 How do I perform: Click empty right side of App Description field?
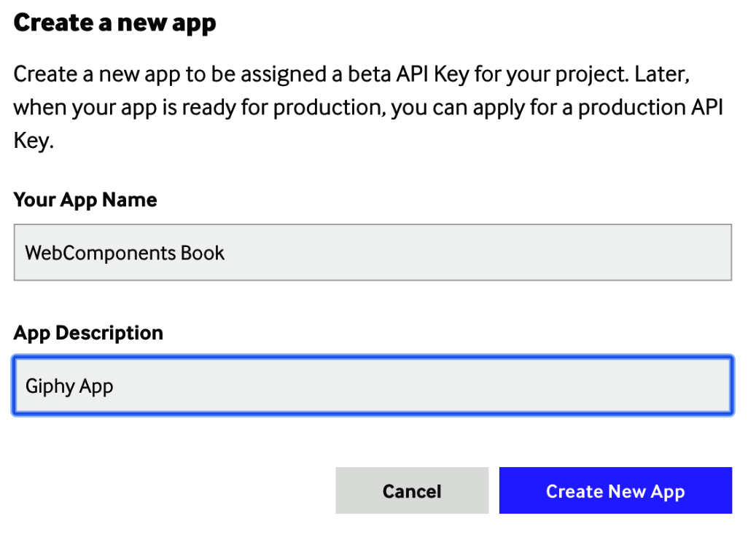[583, 386]
